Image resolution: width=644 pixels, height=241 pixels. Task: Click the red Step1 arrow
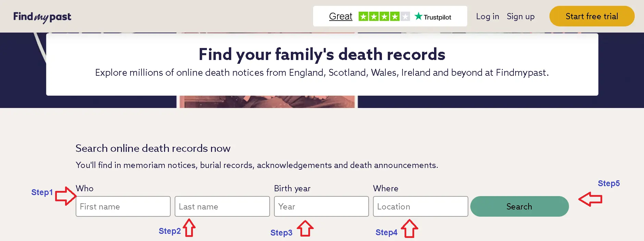pyautogui.click(x=65, y=196)
